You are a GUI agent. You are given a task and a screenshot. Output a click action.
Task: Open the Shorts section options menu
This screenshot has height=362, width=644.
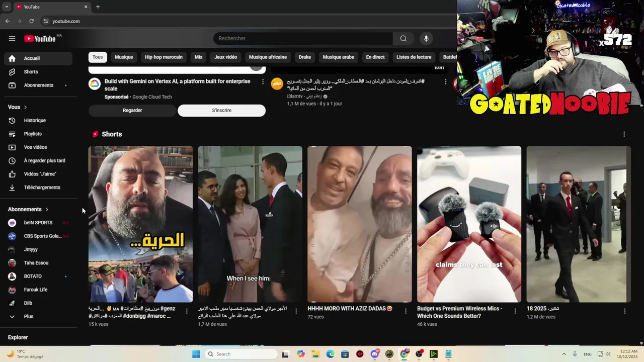(x=624, y=134)
